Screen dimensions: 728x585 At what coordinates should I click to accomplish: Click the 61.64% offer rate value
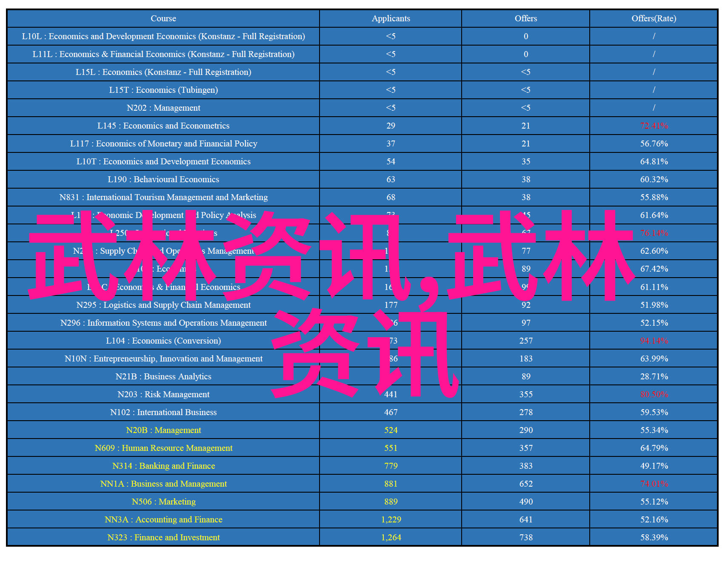pos(654,215)
